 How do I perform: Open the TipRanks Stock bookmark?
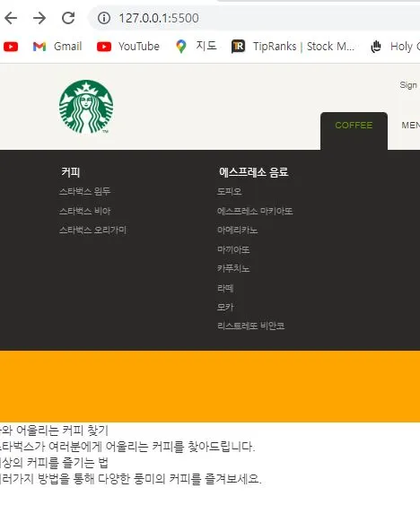coord(293,47)
